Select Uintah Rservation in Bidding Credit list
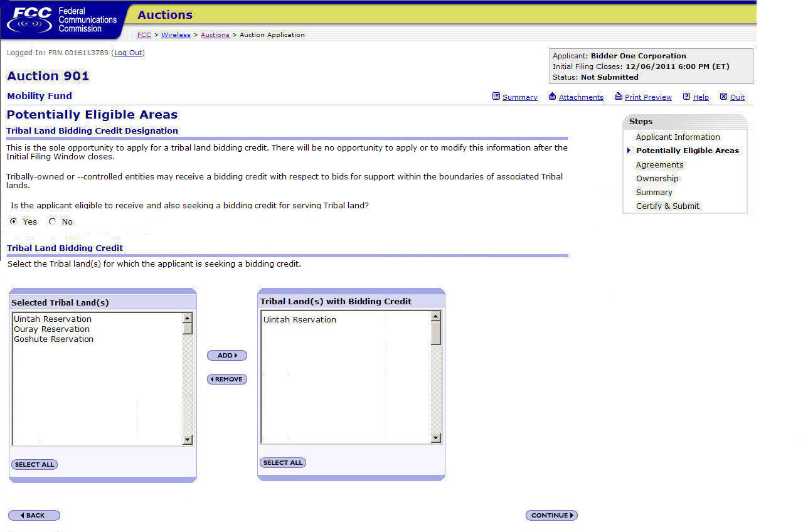This screenshot has height=532, width=803. (300, 320)
